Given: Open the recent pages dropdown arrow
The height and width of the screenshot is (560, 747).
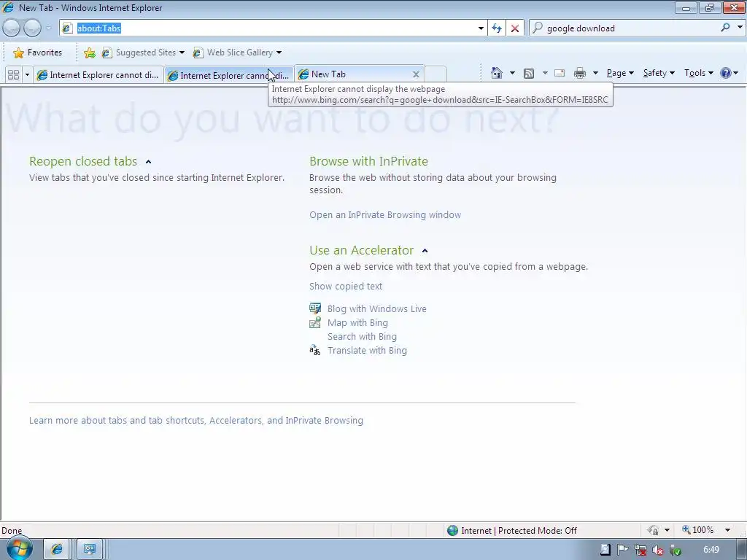Looking at the screenshot, I should pos(48,28).
